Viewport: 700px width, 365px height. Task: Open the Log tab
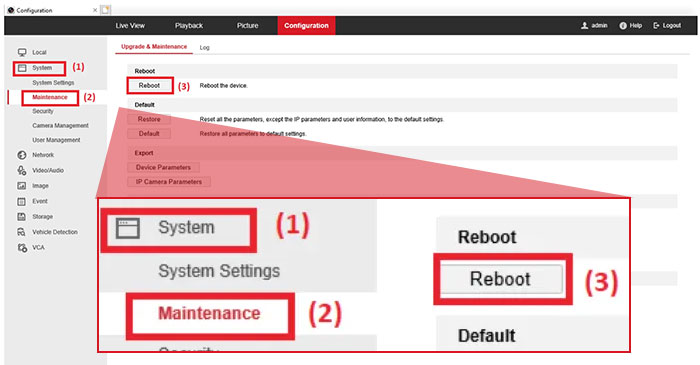tap(204, 47)
